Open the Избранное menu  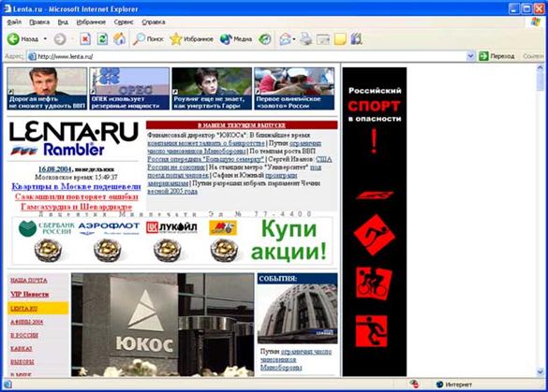click(91, 22)
